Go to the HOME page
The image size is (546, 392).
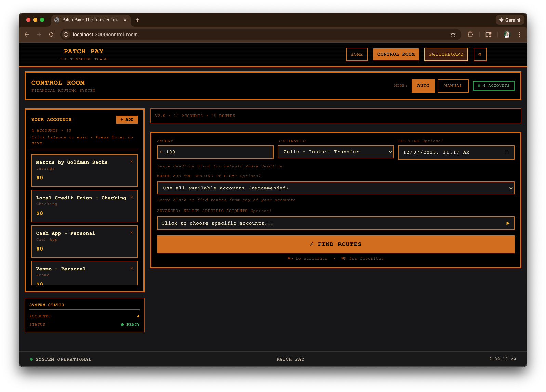357,54
